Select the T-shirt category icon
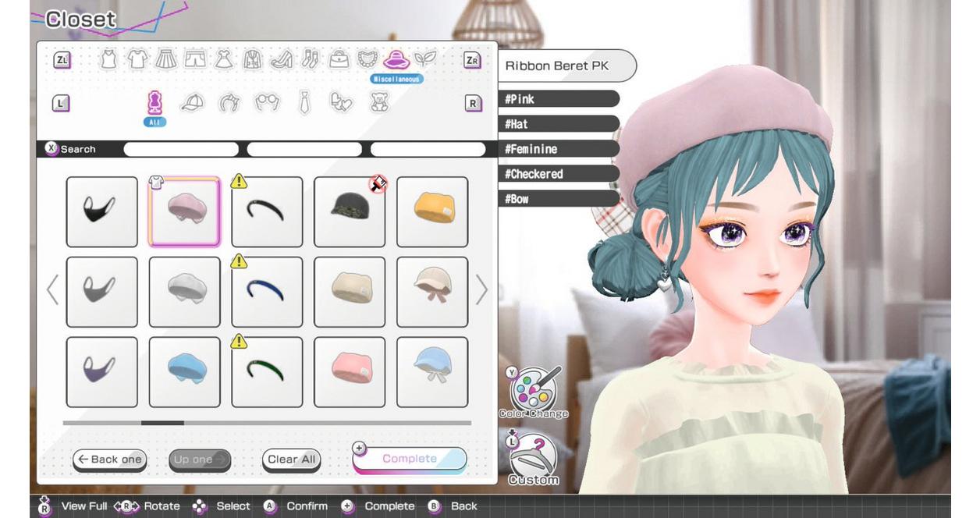Viewport: 980px width, 518px height. [x=137, y=59]
